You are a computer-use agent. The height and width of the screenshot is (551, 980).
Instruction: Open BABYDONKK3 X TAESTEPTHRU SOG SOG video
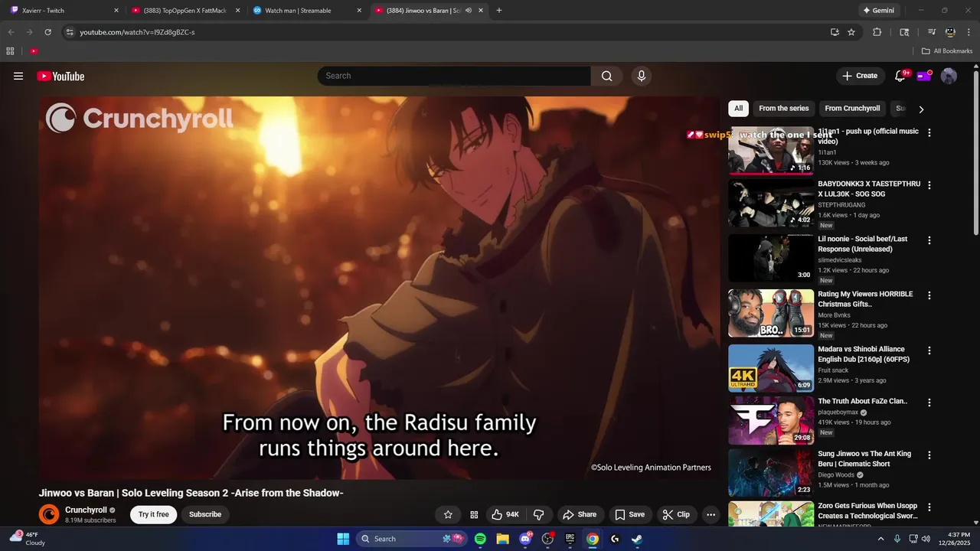[869, 189]
